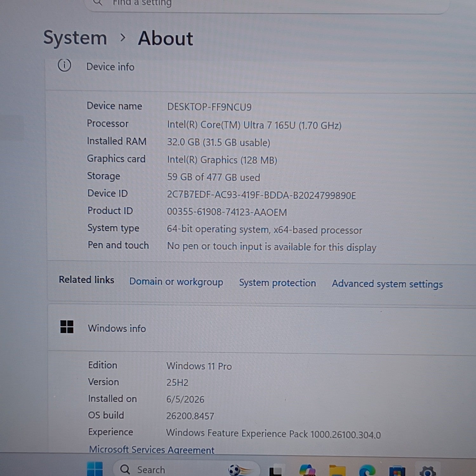Click the Edition label

point(102,365)
